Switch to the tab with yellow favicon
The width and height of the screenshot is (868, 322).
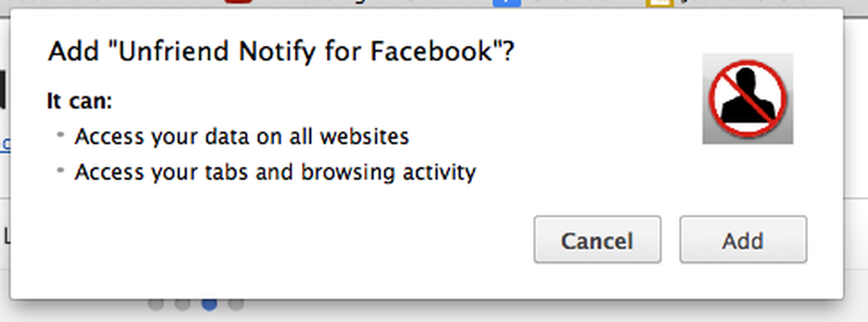(x=660, y=3)
